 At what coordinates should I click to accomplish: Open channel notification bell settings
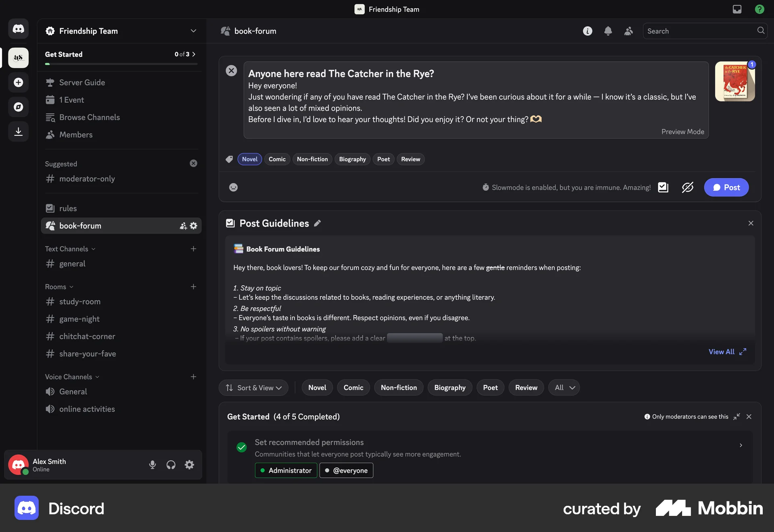tap(608, 31)
